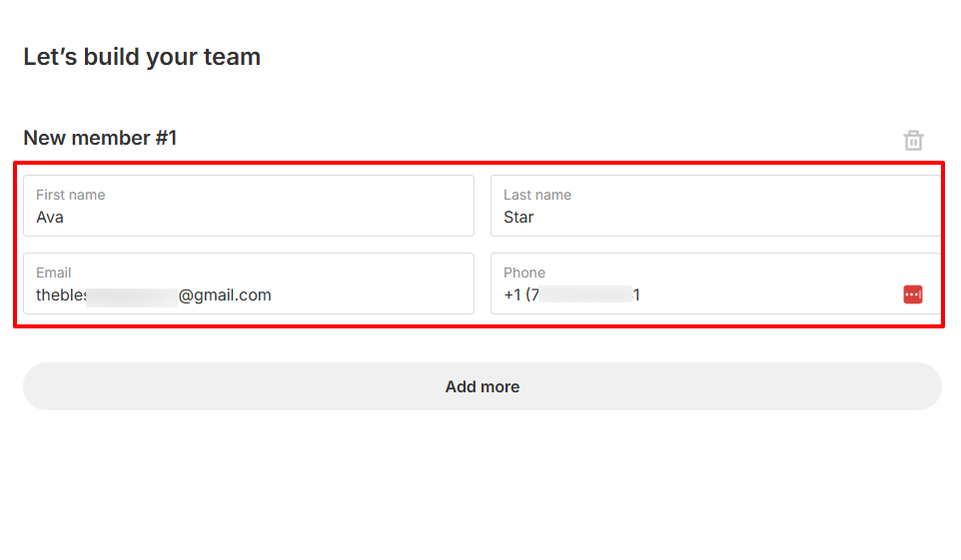961x560 pixels.
Task: Click the red password manager icon in Phone field
Action: (x=912, y=294)
